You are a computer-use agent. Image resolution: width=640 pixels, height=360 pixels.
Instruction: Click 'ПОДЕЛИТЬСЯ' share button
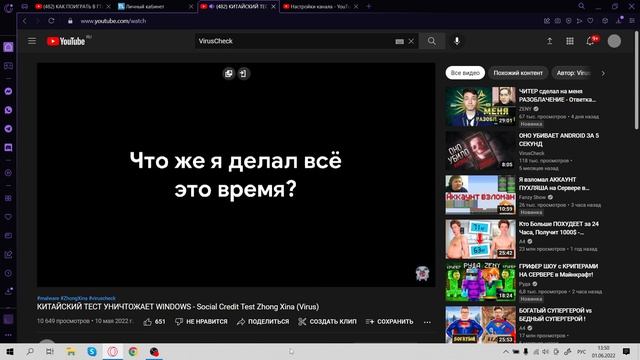click(263, 322)
